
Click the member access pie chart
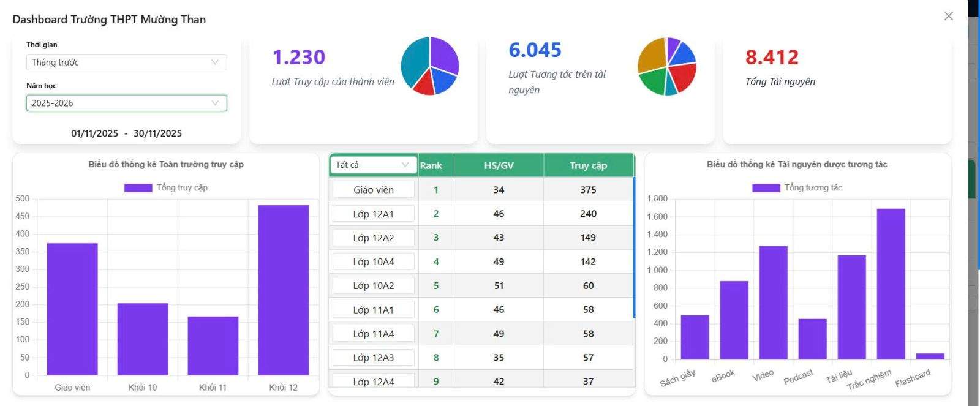pyautogui.click(x=429, y=66)
